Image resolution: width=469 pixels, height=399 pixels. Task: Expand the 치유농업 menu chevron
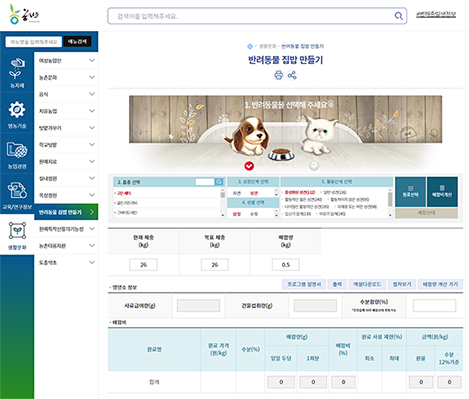click(92, 111)
